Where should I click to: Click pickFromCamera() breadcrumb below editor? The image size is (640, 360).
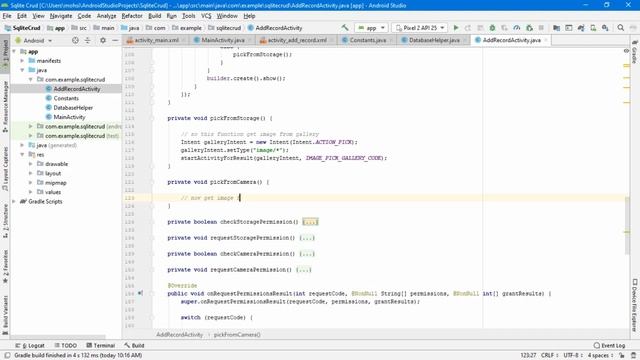click(237, 335)
